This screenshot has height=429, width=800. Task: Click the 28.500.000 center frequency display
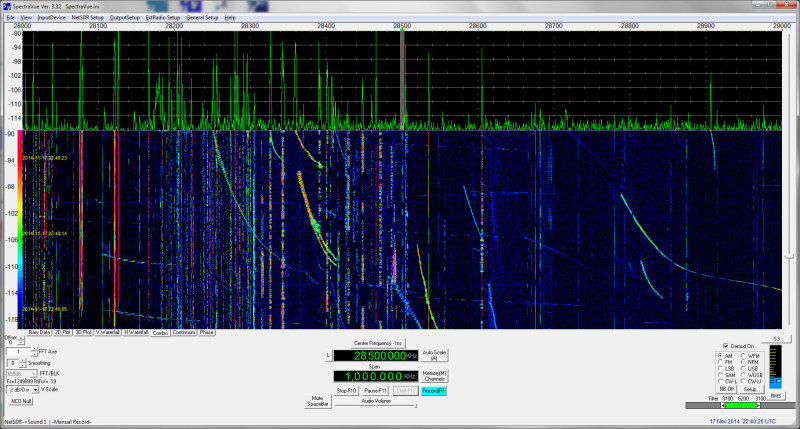(x=376, y=356)
